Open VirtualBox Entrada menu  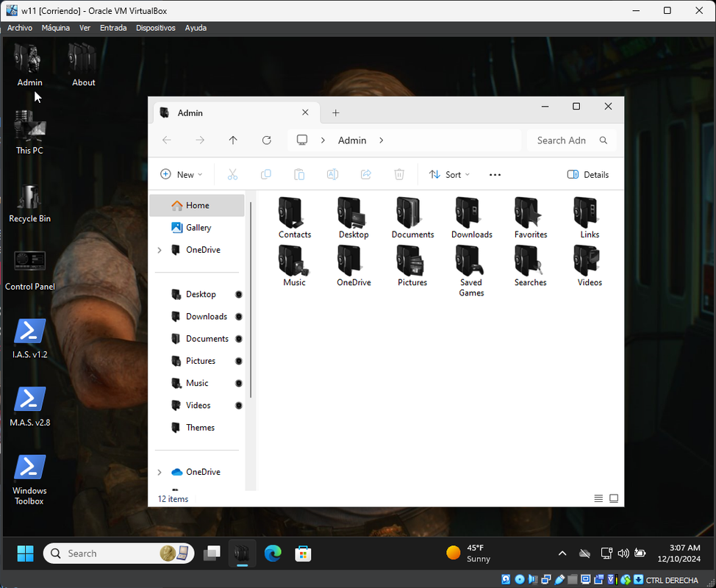pos(113,28)
